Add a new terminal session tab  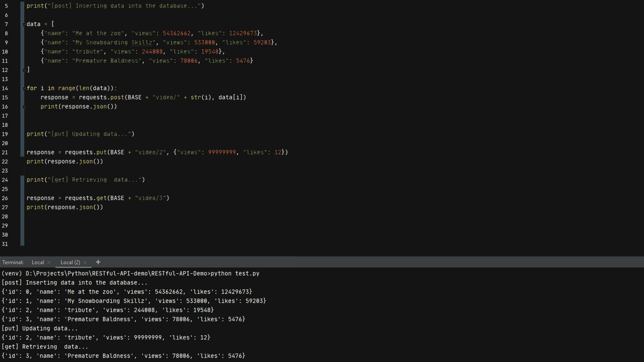pyautogui.click(x=98, y=262)
